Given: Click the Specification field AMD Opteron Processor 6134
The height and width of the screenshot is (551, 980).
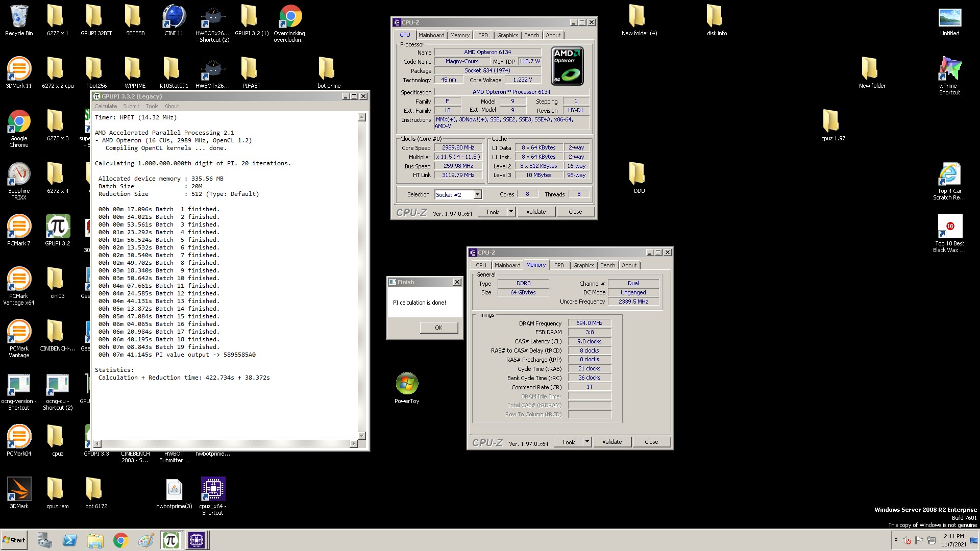Looking at the screenshot, I should click(x=511, y=92).
